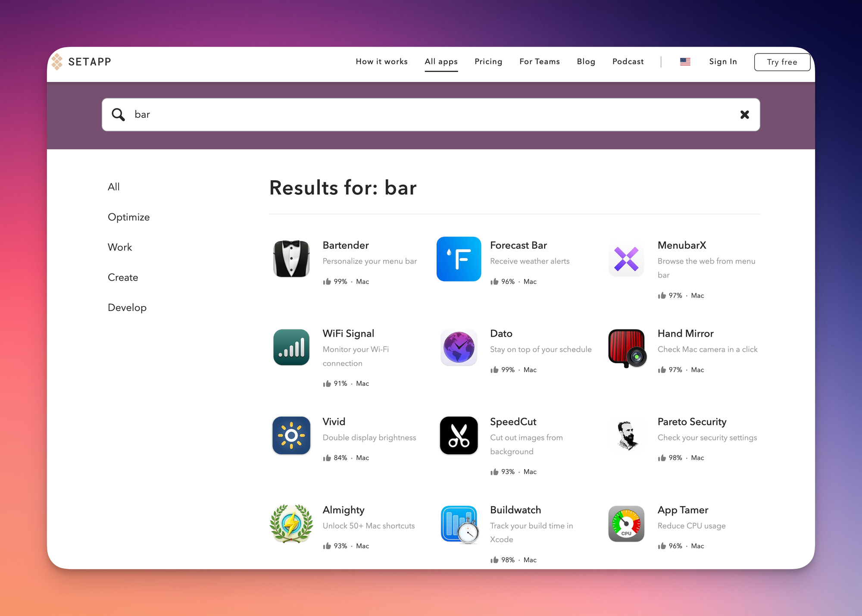Open the Vivid brightness sun icon
The height and width of the screenshot is (616, 862).
(x=291, y=435)
